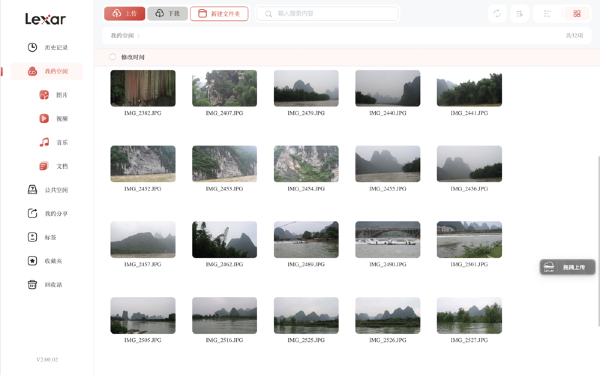Screen dimensions: 600x375
Task: Sort by 修改时间 header
Action: (133, 57)
